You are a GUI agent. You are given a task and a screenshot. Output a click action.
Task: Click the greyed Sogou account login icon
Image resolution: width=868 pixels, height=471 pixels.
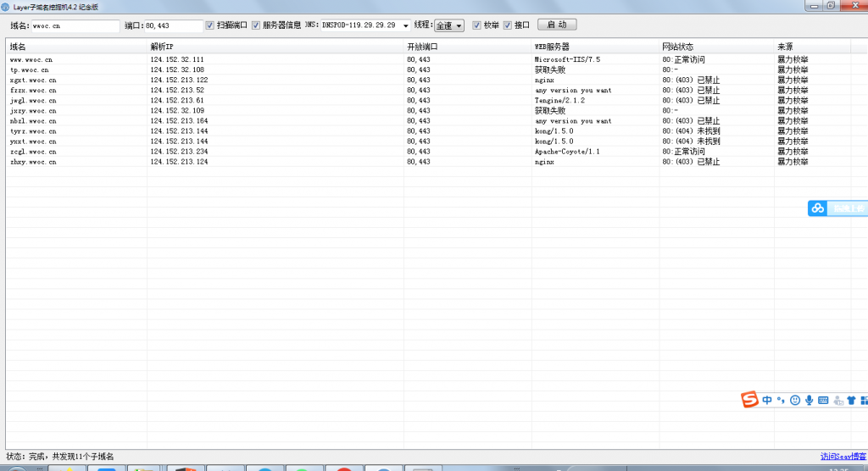838,400
